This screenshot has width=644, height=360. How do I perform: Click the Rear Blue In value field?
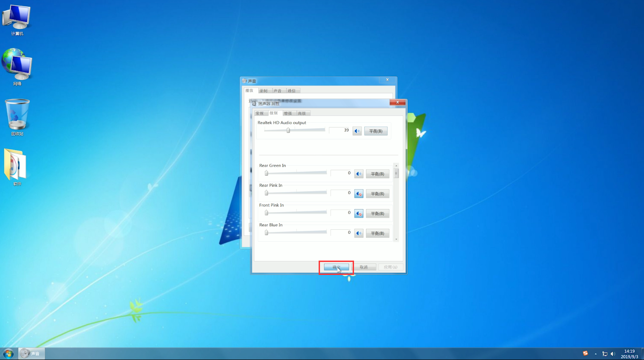pos(341,232)
